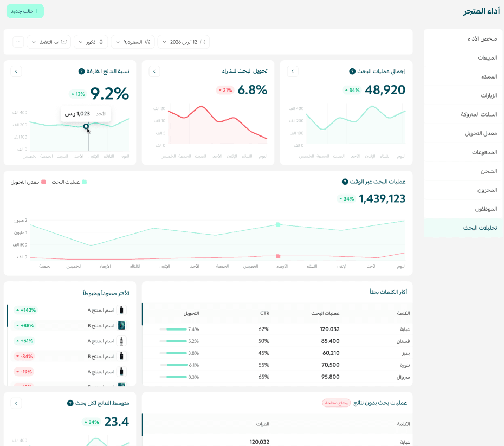Click the chevron on the إجمالي عمليات البحث card

[293, 72]
